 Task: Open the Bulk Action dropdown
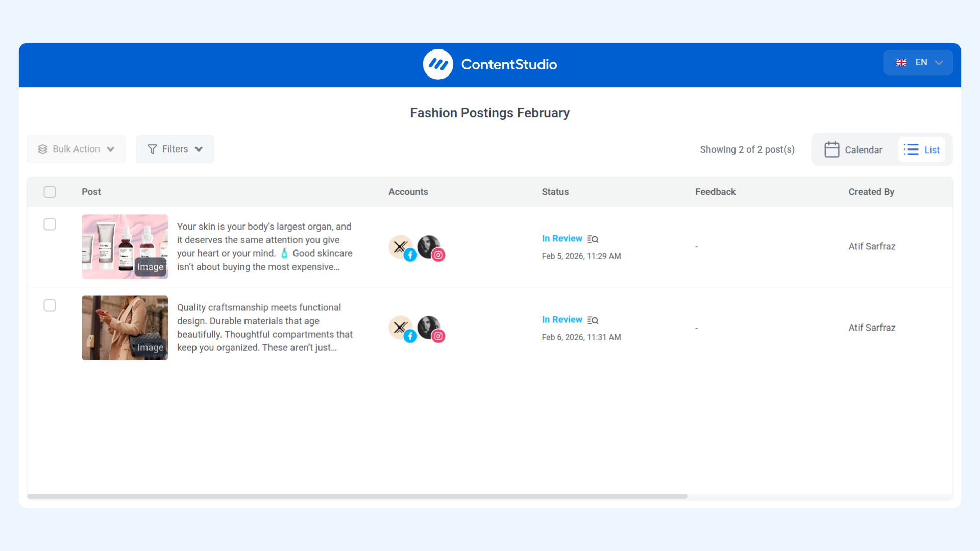tap(76, 149)
